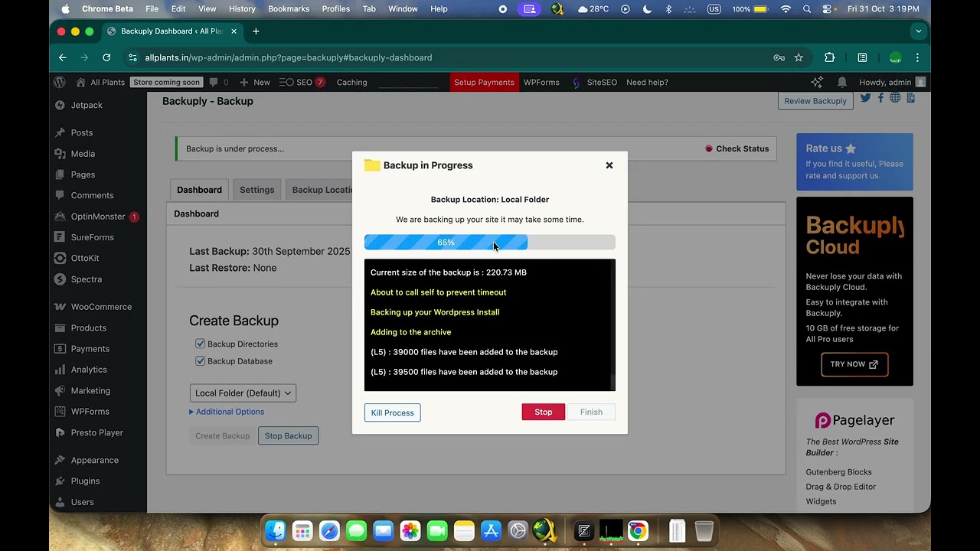Screen dimensions: 980x551
Task: Open Analytics in the sidebar
Action: pyautogui.click(x=89, y=370)
